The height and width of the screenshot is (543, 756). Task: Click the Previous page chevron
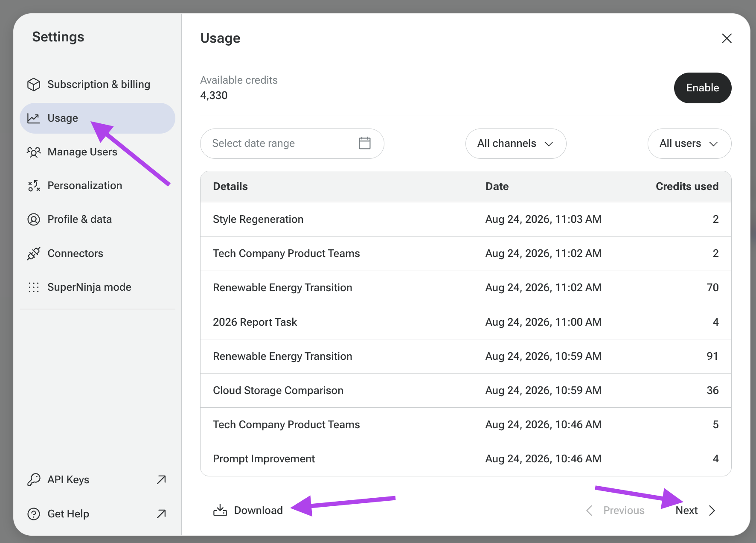tap(589, 511)
